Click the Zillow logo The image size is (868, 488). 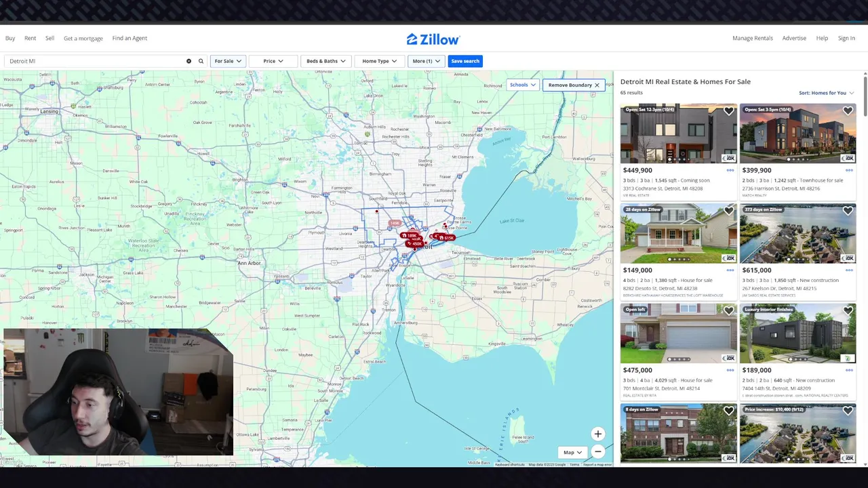433,39
